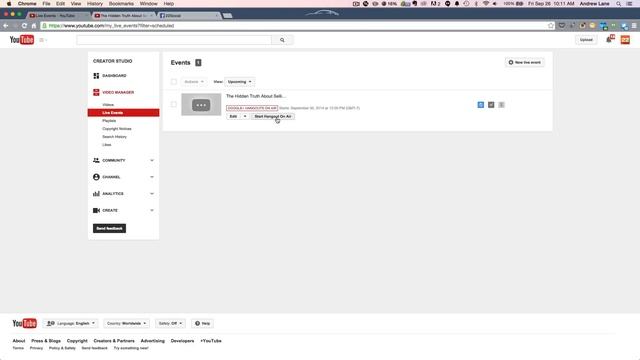Click the volume icon in the menu bar

point(495,4)
